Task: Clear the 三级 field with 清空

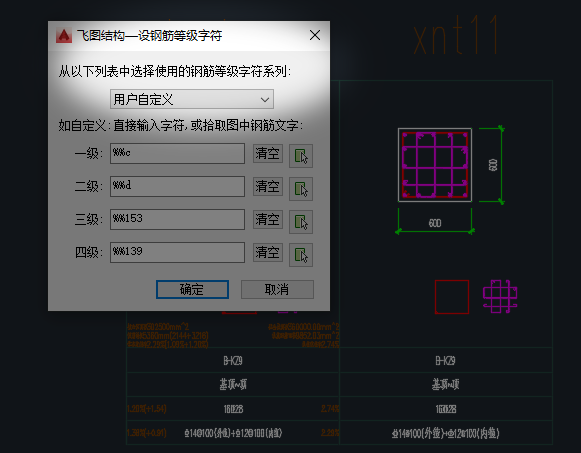Action: 268,219
